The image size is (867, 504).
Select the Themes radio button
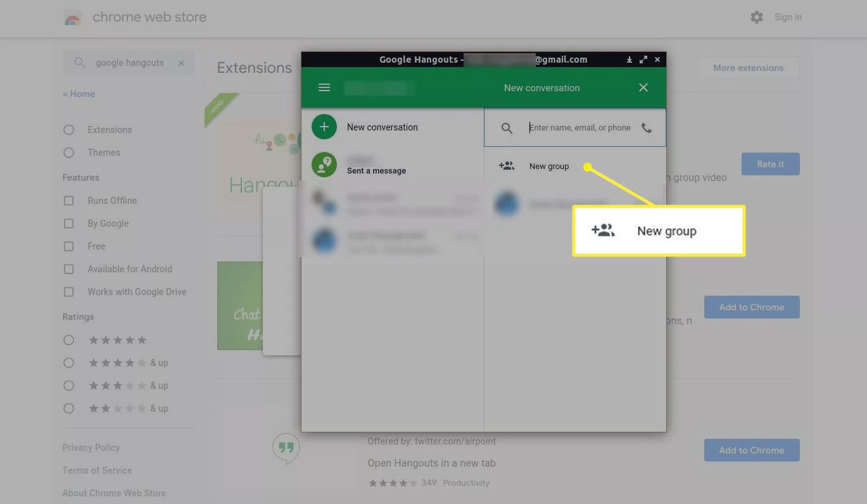tap(69, 153)
